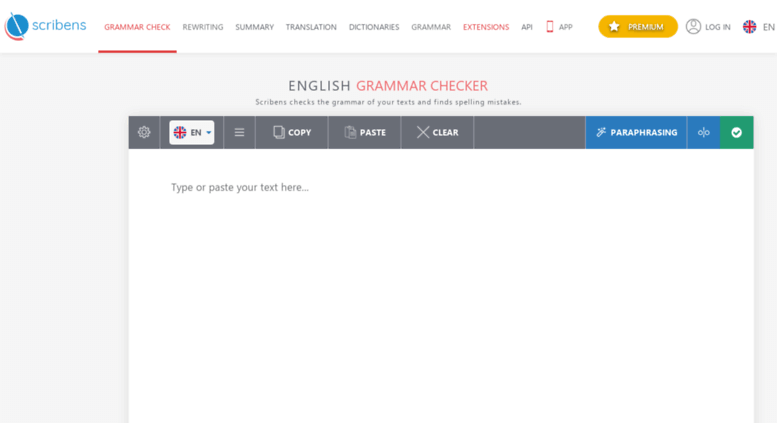
Task: Click the Clear X icon
Action: tap(423, 132)
